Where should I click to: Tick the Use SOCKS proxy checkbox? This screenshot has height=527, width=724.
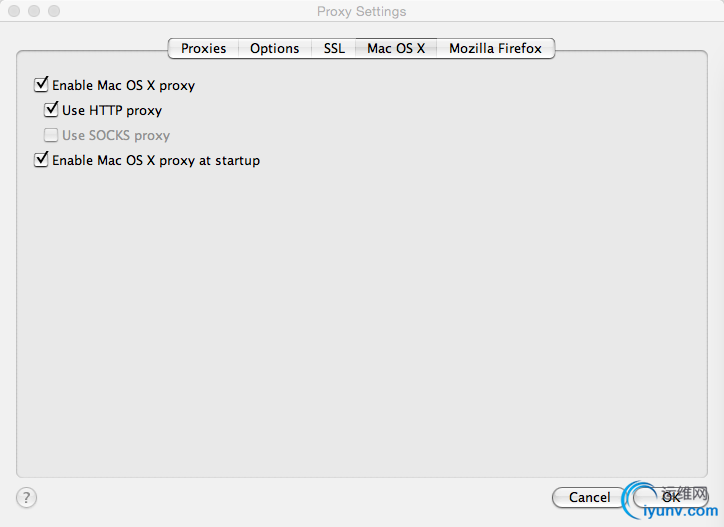point(51,135)
